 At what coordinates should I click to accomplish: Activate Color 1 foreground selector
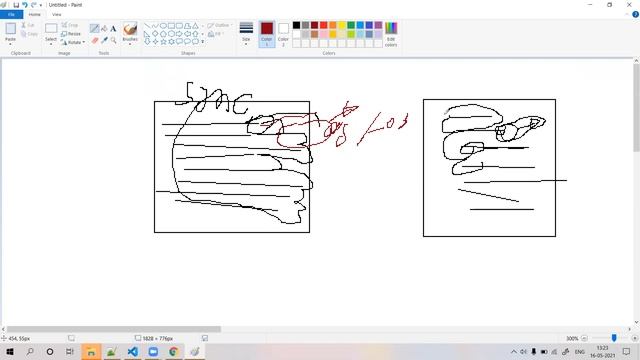pos(267,34)
